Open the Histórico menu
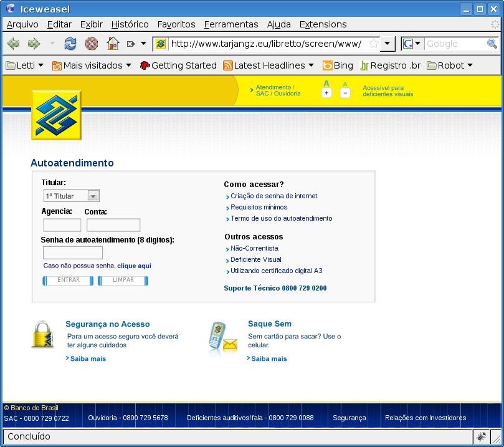This screenshot has width=504, height=447. 130,24
